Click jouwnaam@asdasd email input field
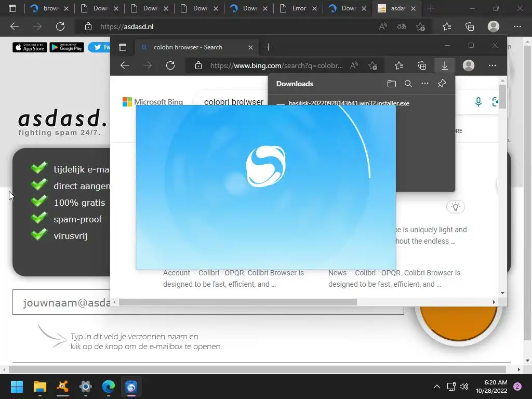 tap(208, 302)
